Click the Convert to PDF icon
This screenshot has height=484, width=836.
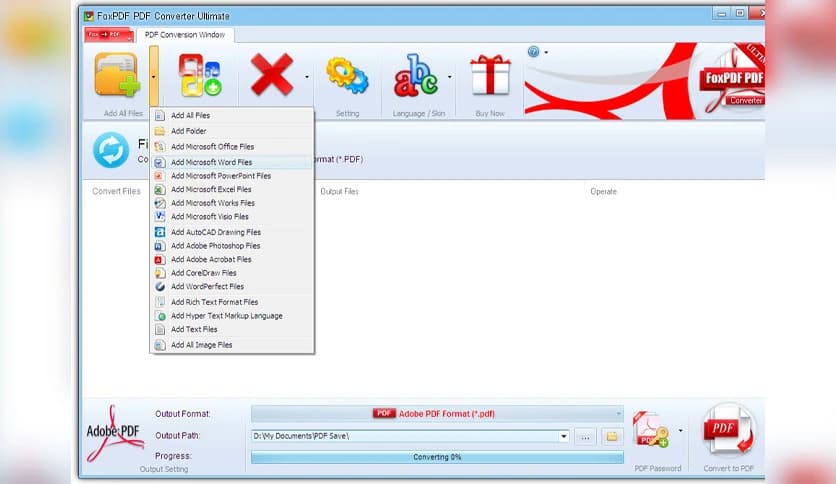click(x=728, y=431)
